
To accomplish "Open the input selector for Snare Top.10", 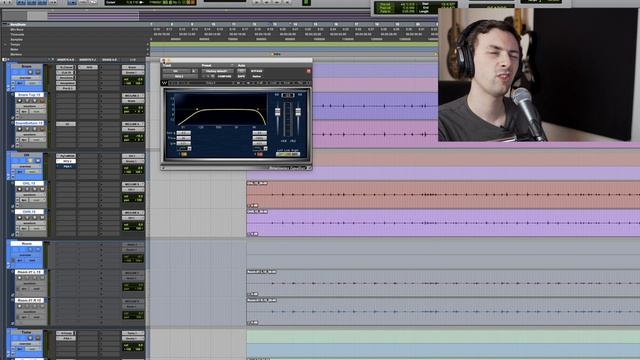I will [x=133, y=96].
